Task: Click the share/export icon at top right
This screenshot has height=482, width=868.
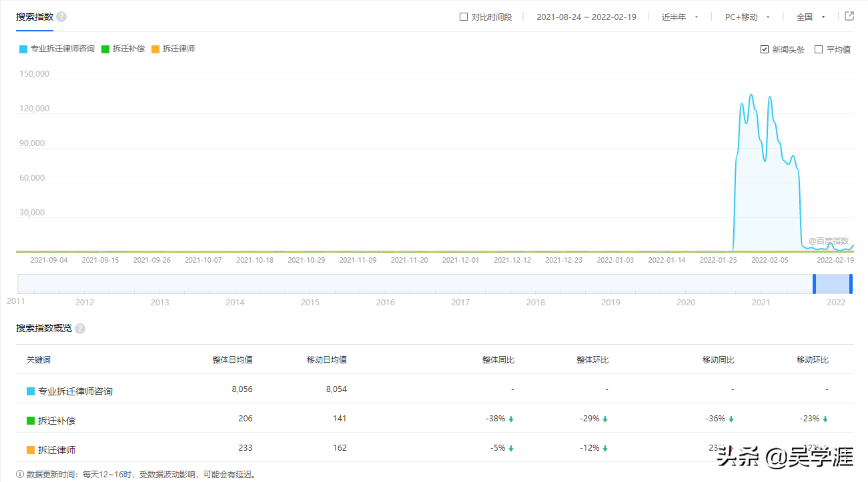Action: click(x=849, y=15)
